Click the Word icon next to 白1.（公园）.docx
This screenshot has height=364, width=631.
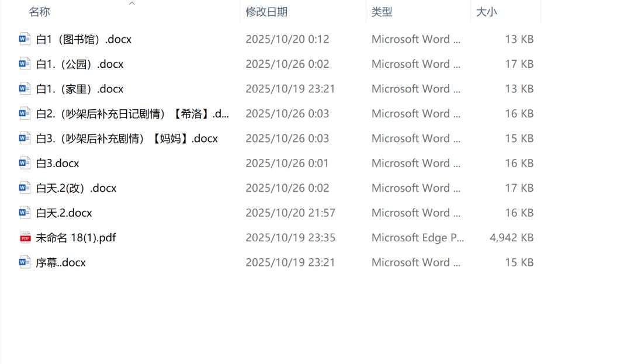24,64
